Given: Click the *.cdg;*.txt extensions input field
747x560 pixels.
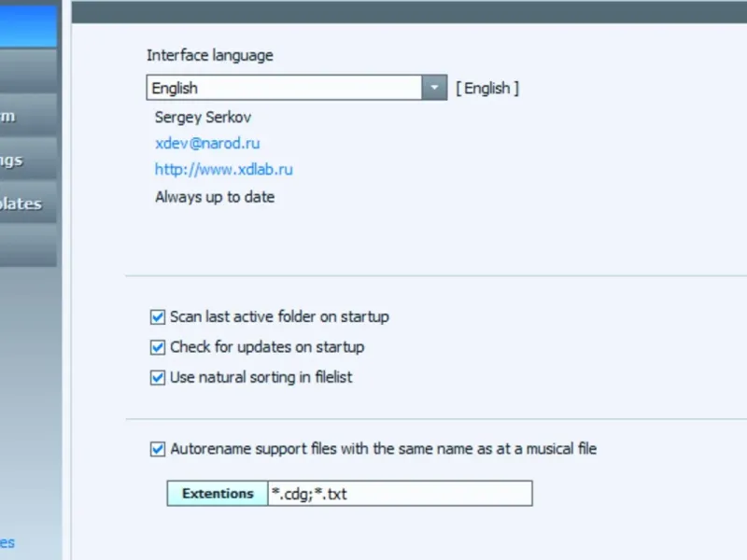Looking at the screenshot, I should pos(400,494).
